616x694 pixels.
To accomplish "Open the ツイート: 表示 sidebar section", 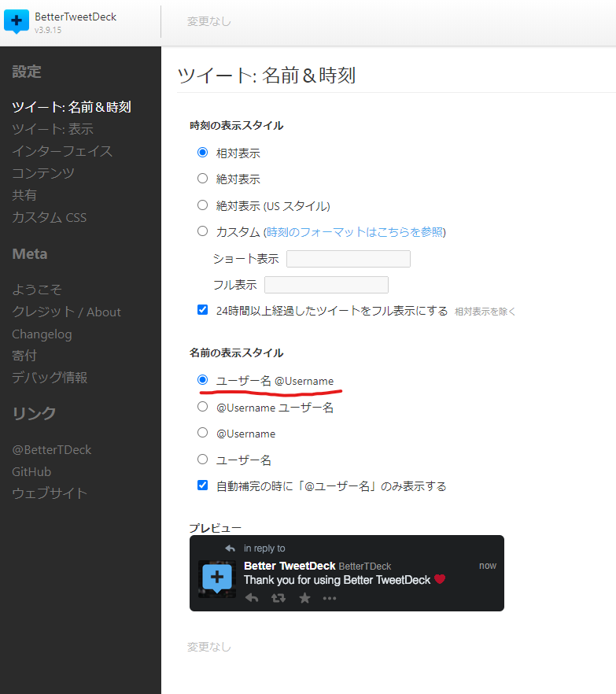I will [x=53, y=129].
